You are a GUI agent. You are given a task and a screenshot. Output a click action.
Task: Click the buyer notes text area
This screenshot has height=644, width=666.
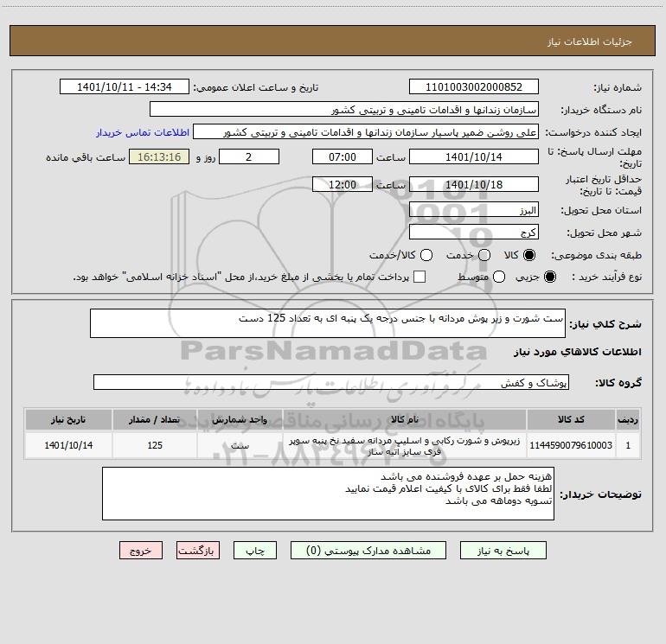click(328, 494)
